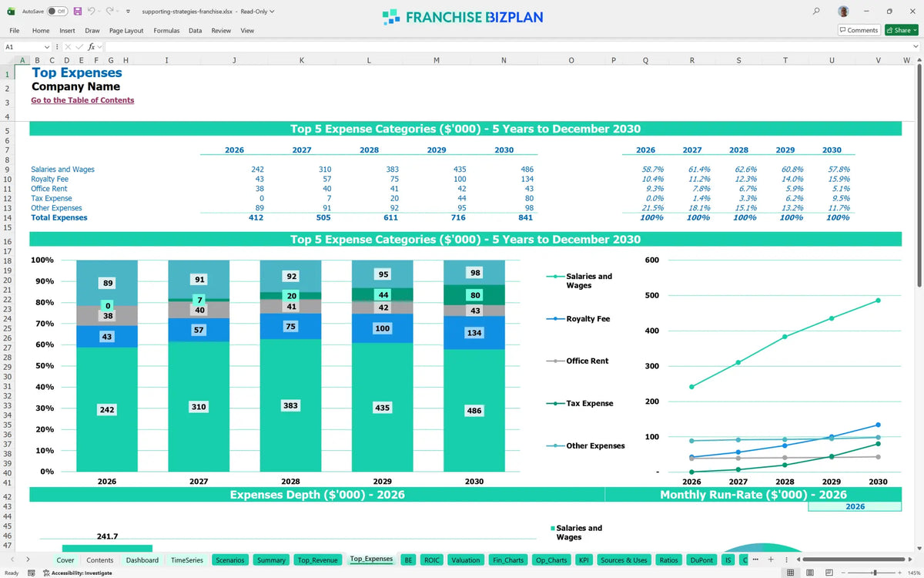924x578 pixels.
Task: Click the formula bar Enter checkmark icon
Action: pyautogui.click(x=80, y=47)
